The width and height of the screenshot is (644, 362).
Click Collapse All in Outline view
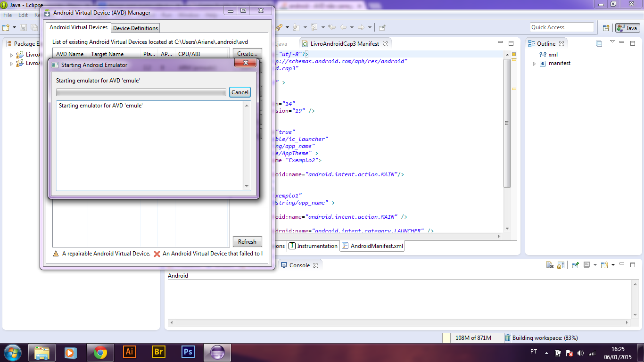599,44
